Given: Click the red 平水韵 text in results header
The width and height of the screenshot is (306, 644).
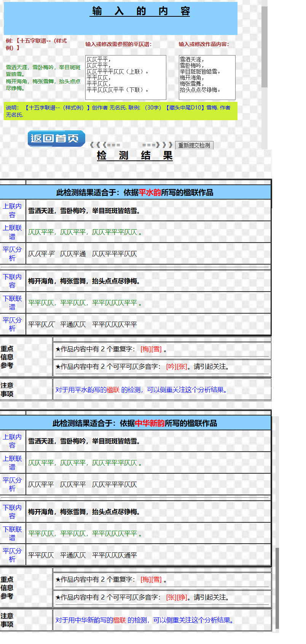Looking at the screenshot, I should (x=150, y=192).
